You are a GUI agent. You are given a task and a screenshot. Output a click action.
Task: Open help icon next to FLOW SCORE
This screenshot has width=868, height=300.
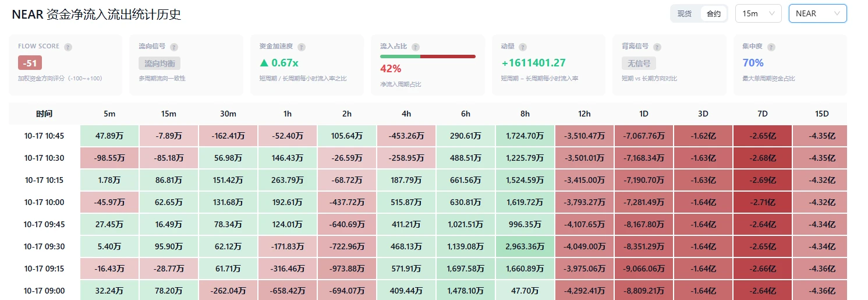[x=68, y=47]
